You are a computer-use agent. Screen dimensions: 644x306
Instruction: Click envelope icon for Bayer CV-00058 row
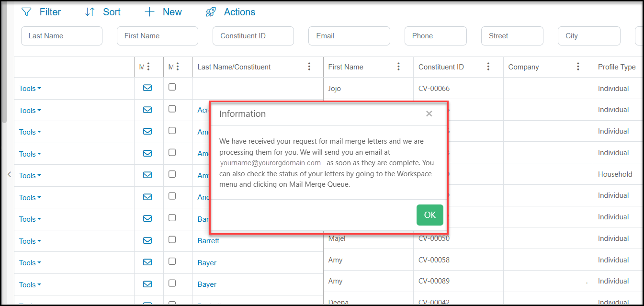click(x=147, y=262)
